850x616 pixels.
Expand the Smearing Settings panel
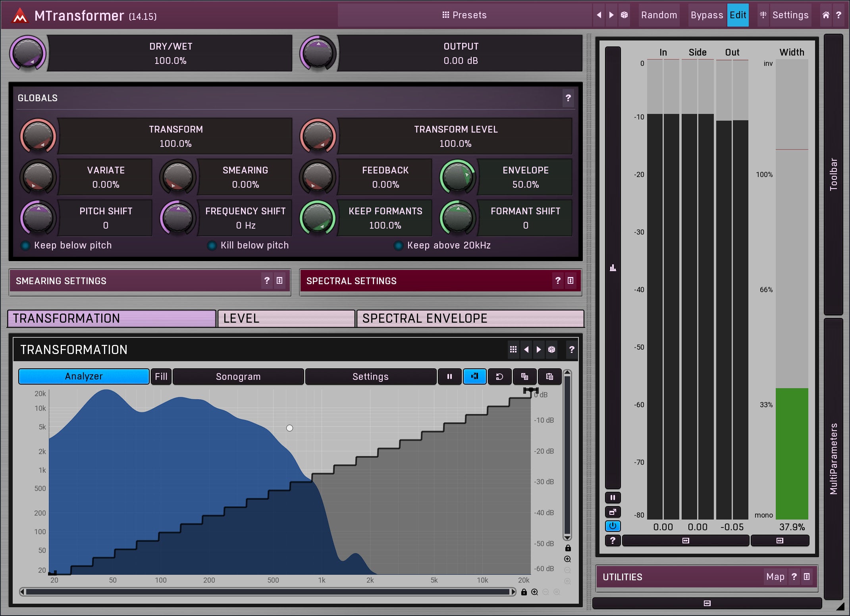(279, 281)
